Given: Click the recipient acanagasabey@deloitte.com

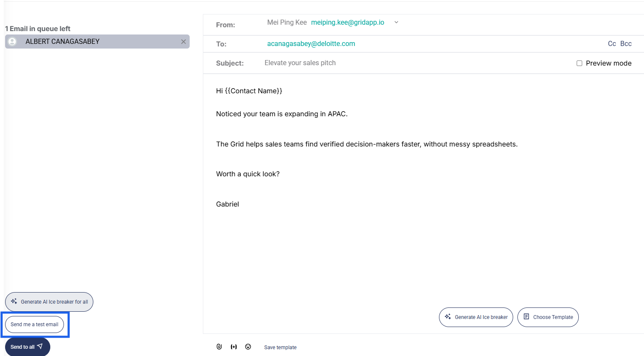Looking at the screenshot, I should pyautogui.click(x=311, y=43).
